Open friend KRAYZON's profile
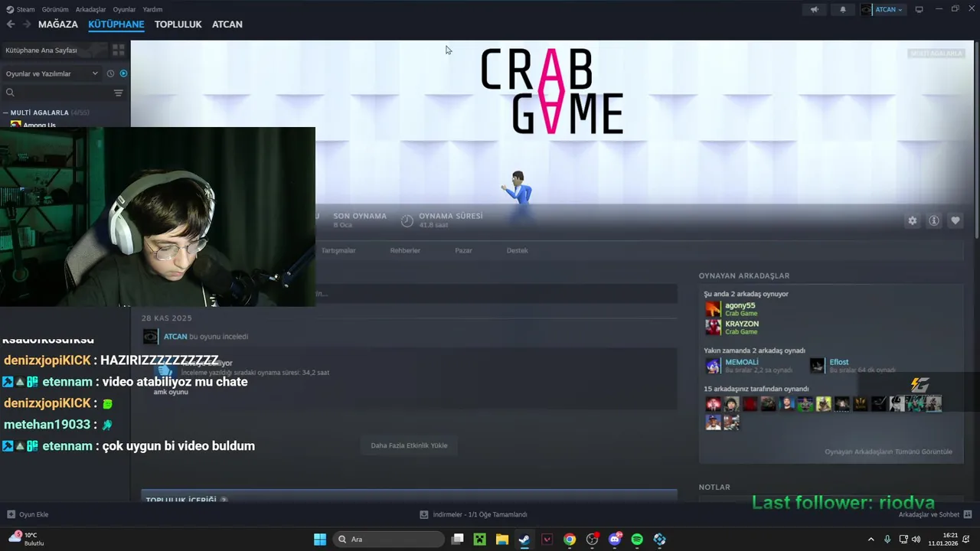 coord(742,324)
